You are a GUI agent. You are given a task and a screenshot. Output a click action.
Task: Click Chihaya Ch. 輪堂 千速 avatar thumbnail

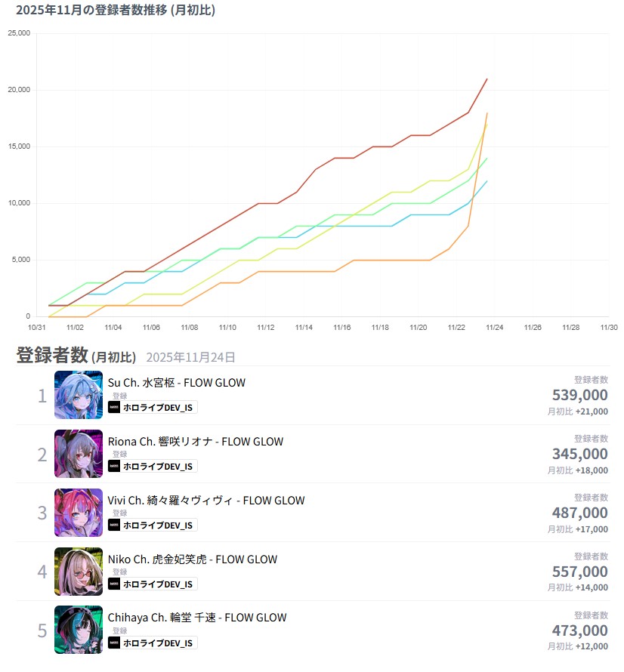79,630
